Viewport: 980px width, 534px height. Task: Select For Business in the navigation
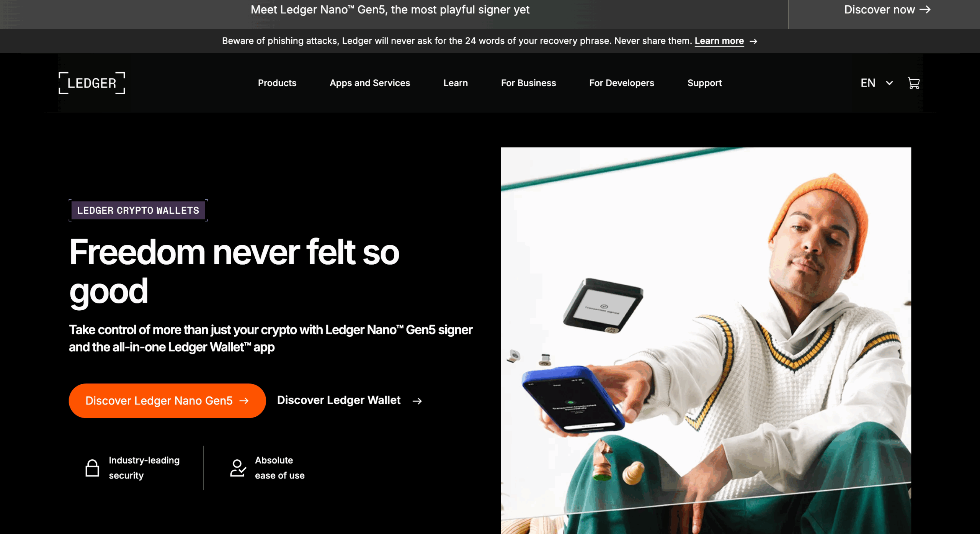tap(528, 83)
